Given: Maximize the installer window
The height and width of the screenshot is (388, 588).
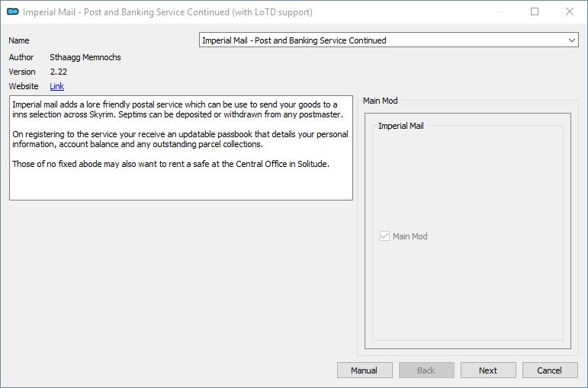Looking at the screenshot, I should pos(535,11).
